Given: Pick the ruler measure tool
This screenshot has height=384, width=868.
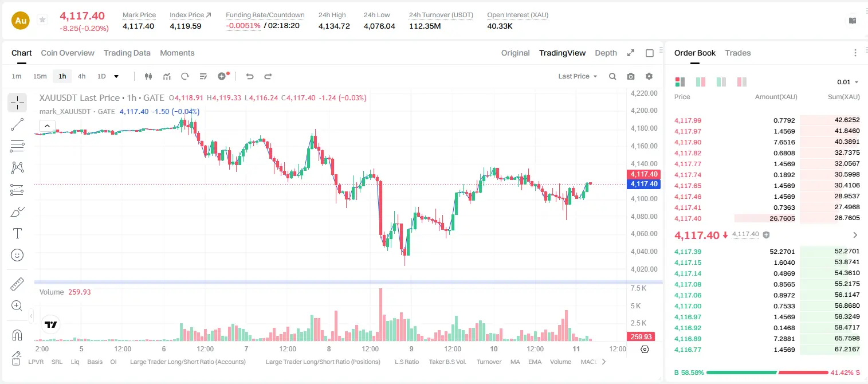Looking at the screenshot, I should (x=17, y=284).
